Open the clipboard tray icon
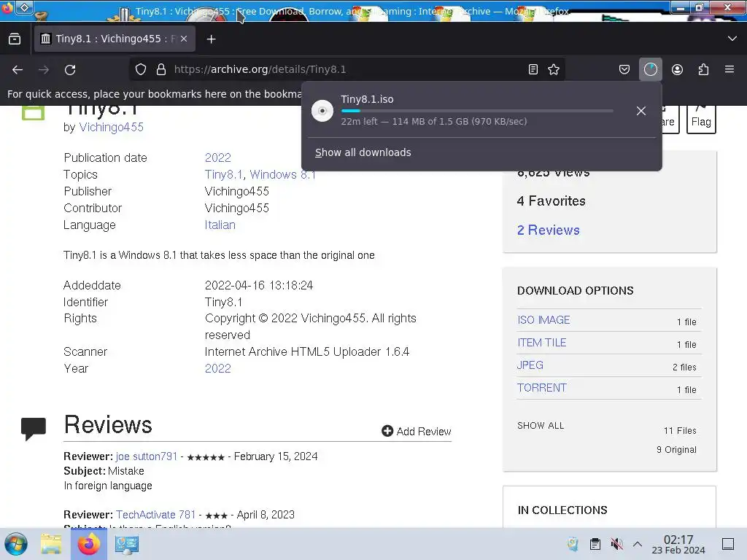The height and width of the screenshot is (560, 747). [x=595, y=544]
